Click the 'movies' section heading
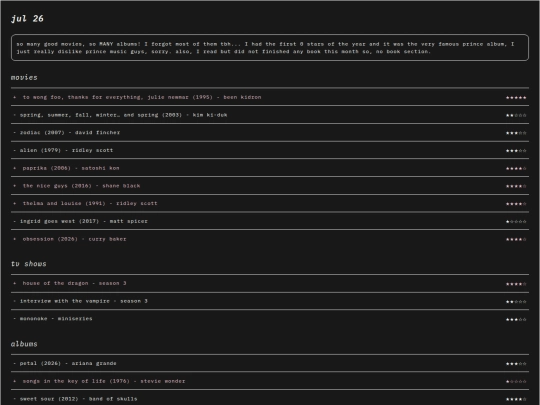This screenshot has width=540, height=405. [x=24, y=77]
